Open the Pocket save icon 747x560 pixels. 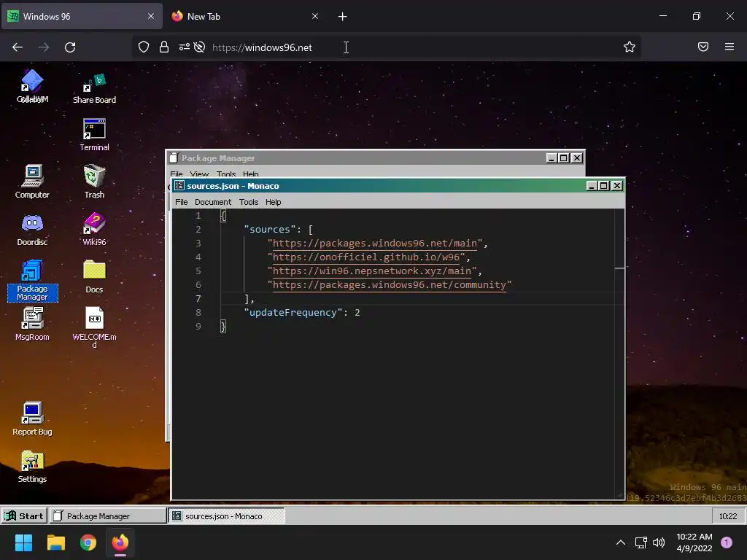703,47
